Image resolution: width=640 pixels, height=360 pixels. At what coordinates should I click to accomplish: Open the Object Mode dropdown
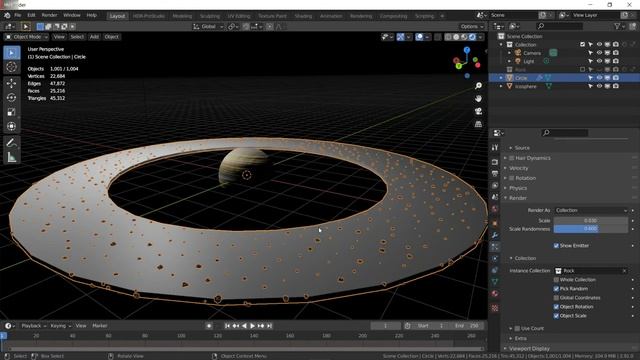26,37
